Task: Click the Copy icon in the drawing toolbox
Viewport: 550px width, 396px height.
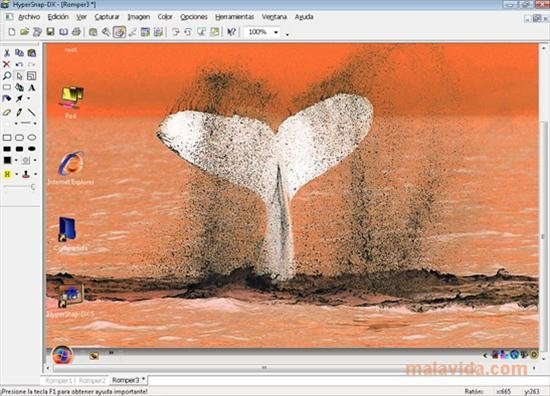Action: 19,53
